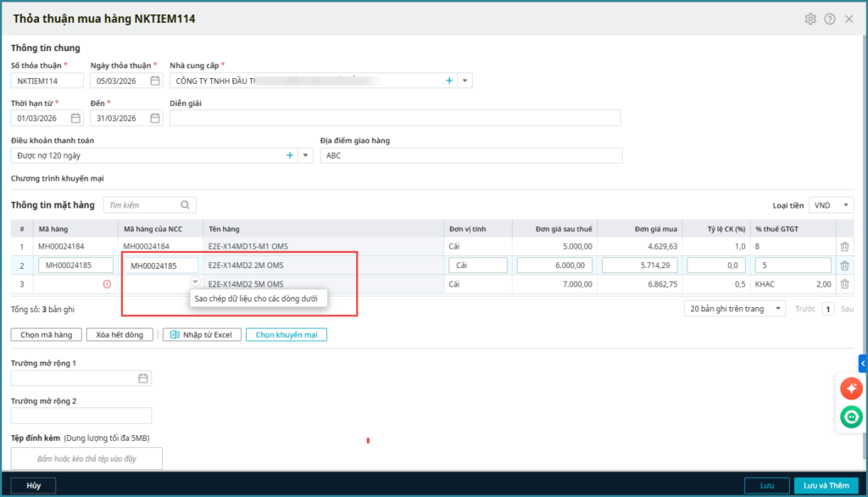Open the orange AI assistant icon
868x497 pixels.
[x=851, y=388]
